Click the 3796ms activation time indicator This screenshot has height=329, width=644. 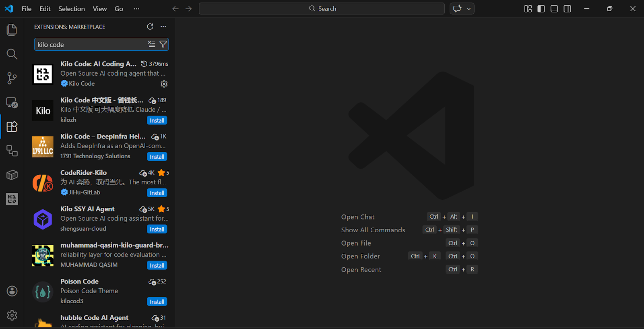155,64
